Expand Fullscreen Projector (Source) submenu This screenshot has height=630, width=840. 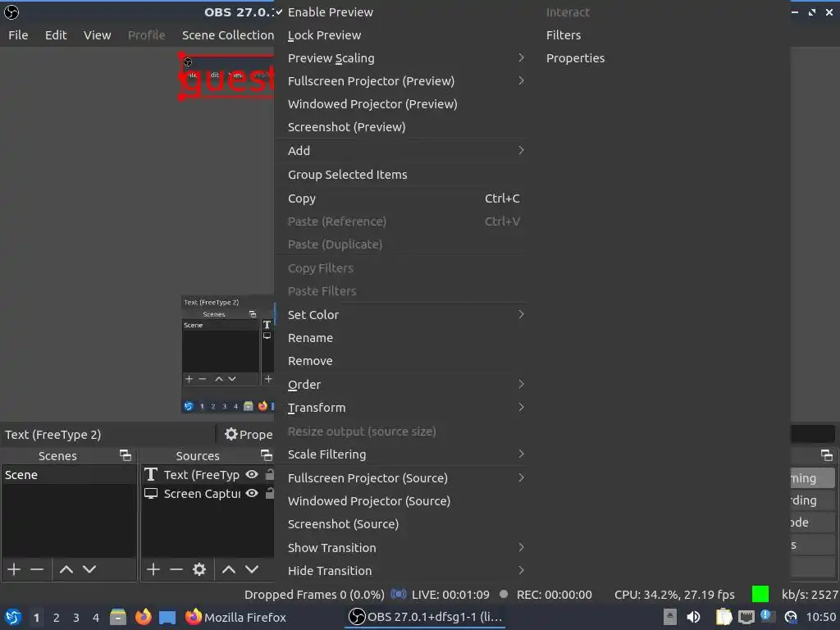pos(400,478)
